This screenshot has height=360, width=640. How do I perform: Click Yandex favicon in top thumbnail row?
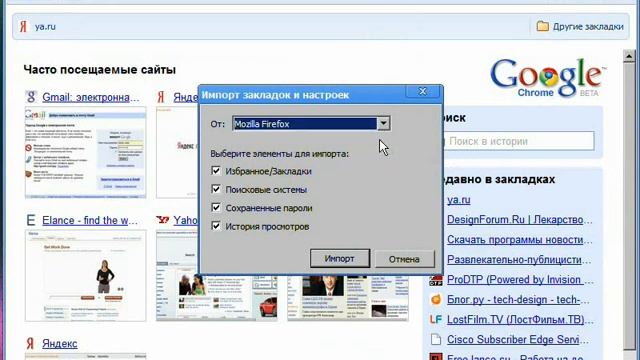161,97
